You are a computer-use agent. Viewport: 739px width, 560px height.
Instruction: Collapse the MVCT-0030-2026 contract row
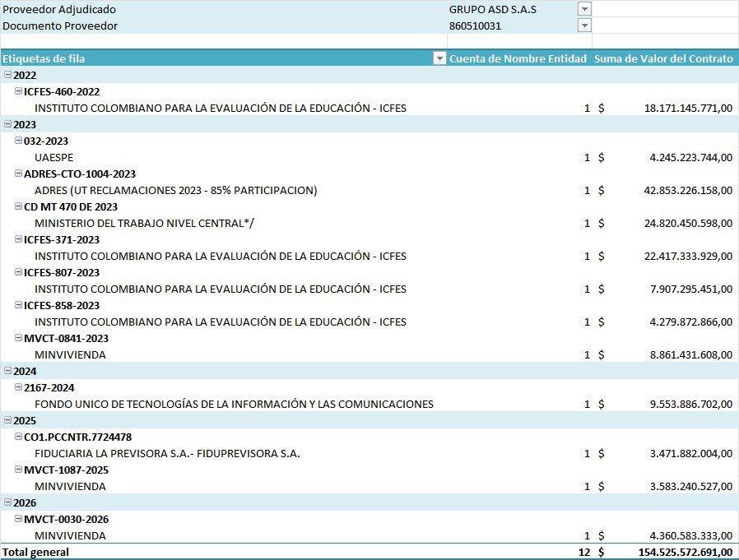pos(18,519)
